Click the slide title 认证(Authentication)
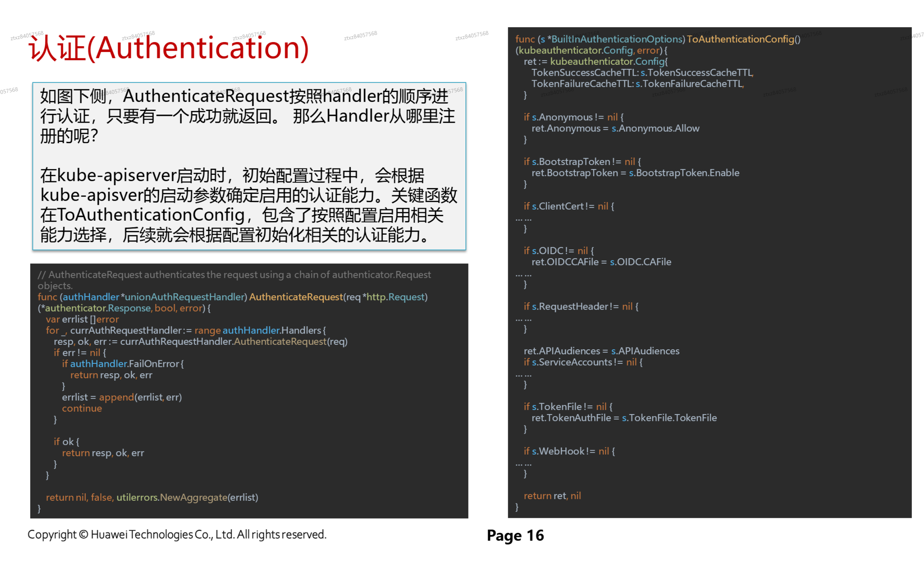This screenshot has width=924, height=564. tap(167, 48)
